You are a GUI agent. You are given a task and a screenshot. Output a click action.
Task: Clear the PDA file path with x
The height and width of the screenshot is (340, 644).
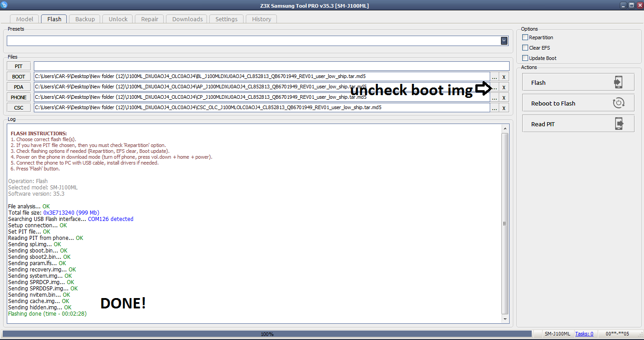[504, 87]
